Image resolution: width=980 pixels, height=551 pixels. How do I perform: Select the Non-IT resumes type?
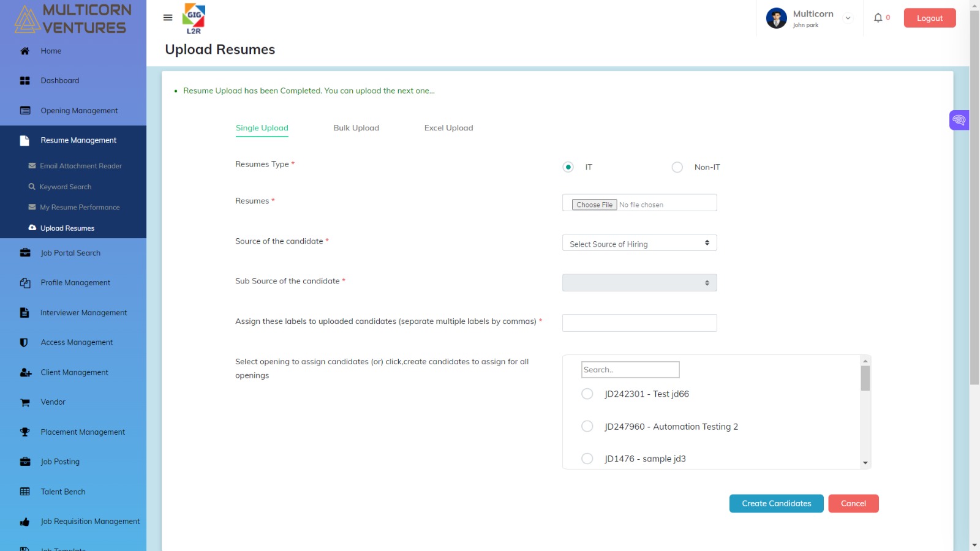click(x=677, y=167)
